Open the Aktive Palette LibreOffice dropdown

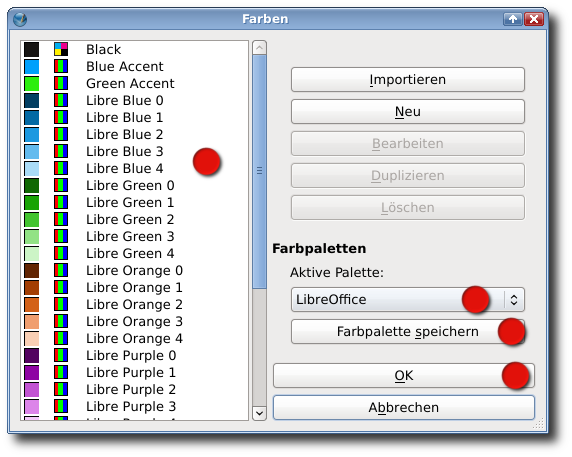[x=408, y=299]
